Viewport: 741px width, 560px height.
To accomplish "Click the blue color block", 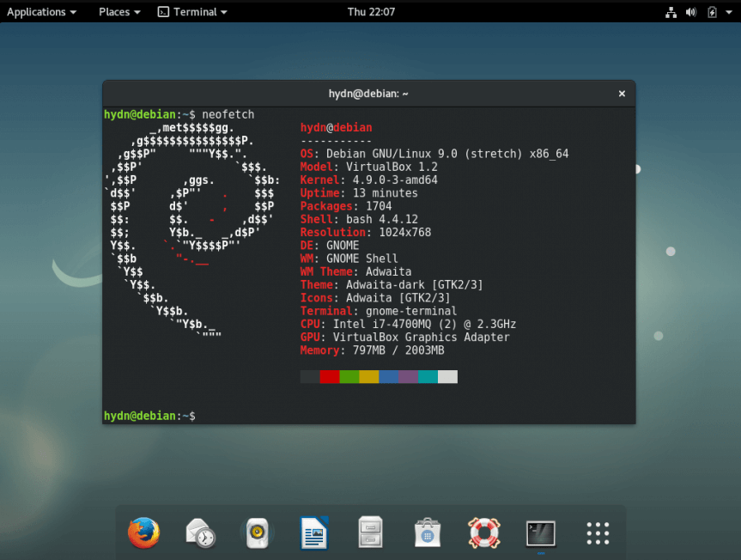I will pyautogui.click(x=388, y=377).
